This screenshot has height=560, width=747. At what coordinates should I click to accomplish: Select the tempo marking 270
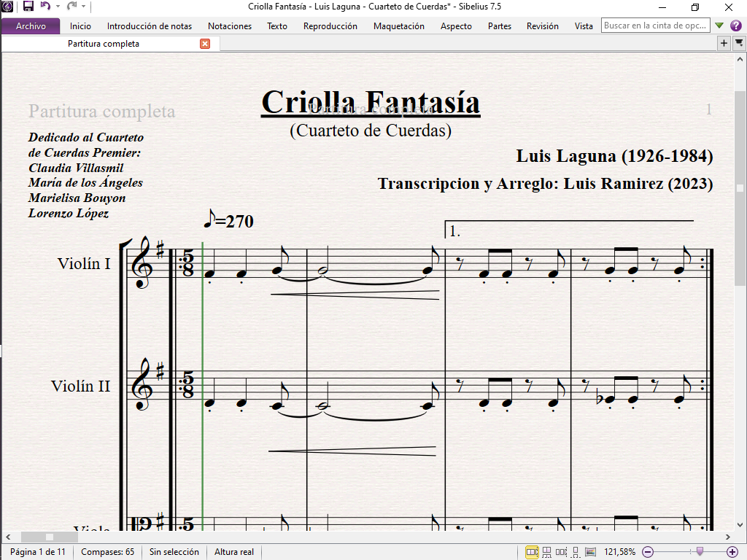[x=228, y=220]
